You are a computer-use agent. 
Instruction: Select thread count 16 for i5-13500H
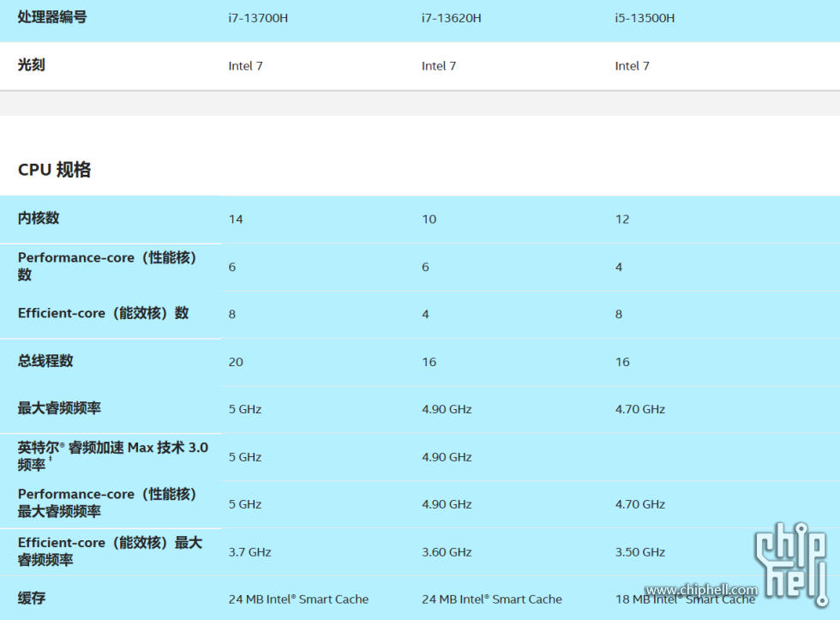(x=622, y=362)
